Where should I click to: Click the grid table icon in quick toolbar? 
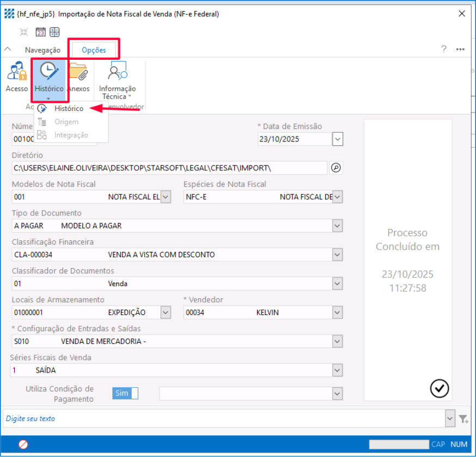click(x=54, y=32)
